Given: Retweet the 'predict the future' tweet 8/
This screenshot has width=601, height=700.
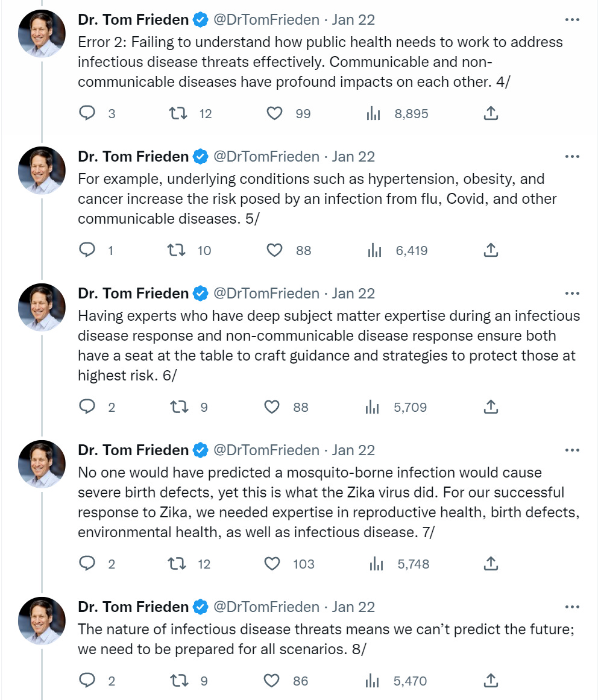Looking at the screenshot, I should pos(180,680).
